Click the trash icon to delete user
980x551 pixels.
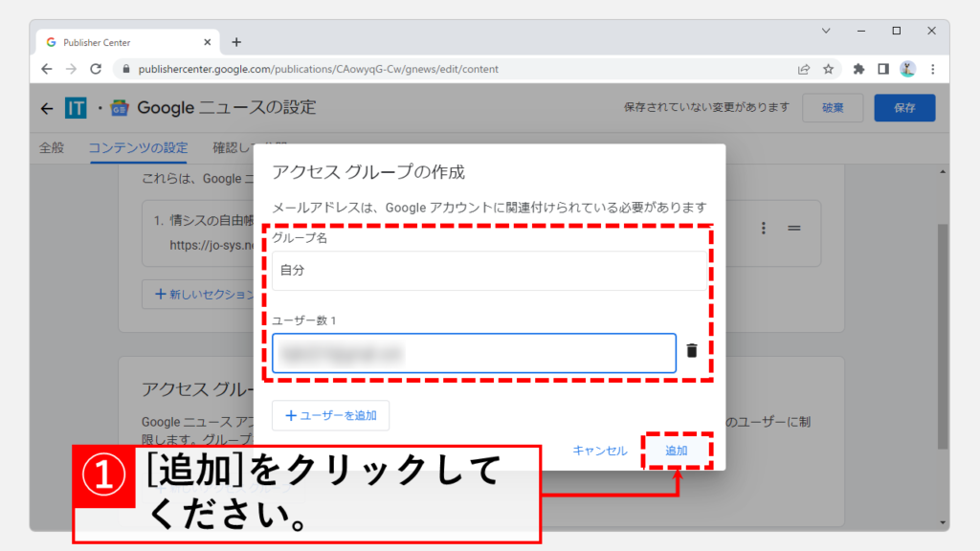(692, 351)
